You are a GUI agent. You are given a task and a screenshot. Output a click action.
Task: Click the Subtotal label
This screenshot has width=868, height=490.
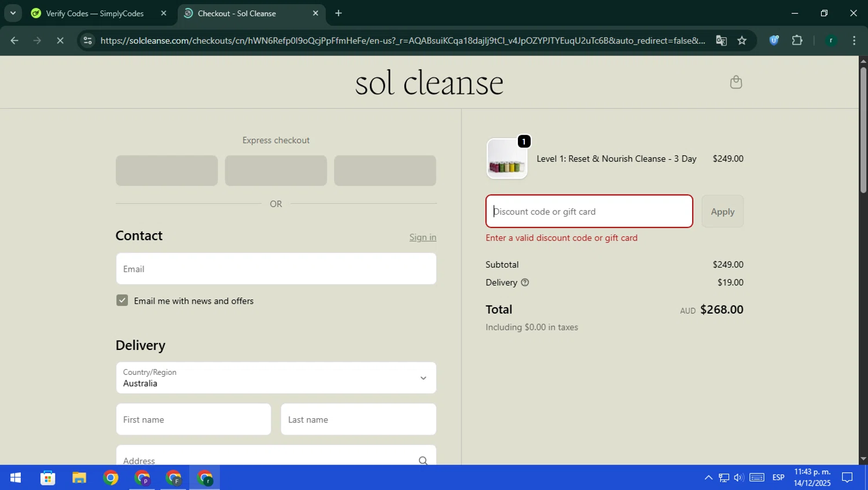click(502, 264)
